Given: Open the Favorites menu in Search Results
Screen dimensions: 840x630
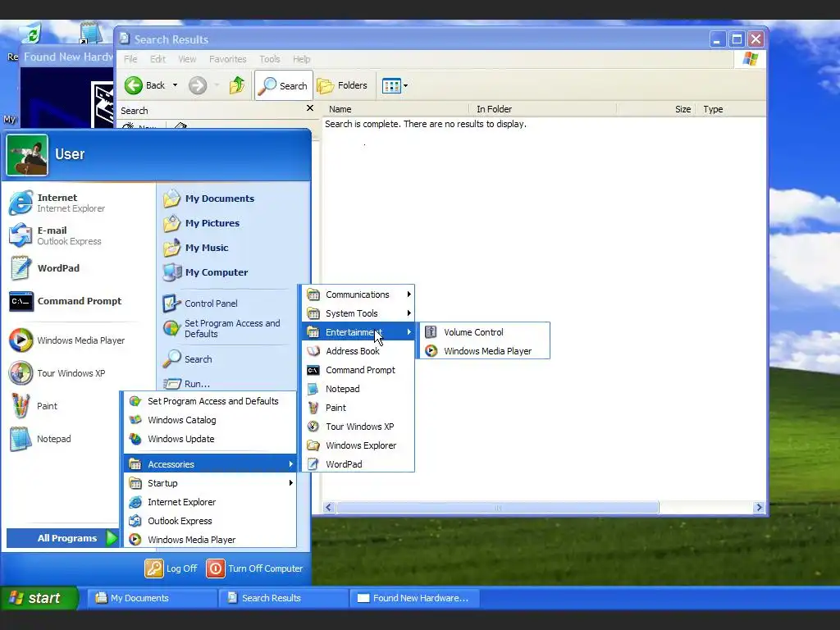Looking at the screenshot, I should 228,59.
